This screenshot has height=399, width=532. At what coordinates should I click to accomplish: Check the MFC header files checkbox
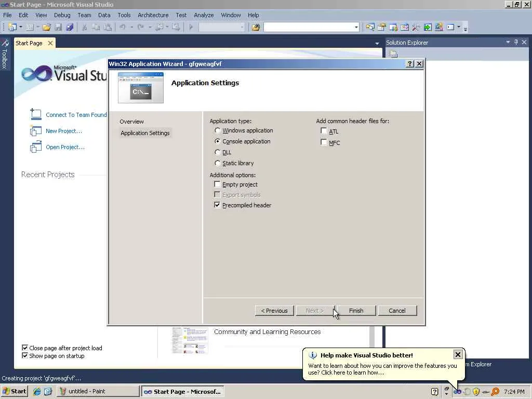tap(324, 142)
